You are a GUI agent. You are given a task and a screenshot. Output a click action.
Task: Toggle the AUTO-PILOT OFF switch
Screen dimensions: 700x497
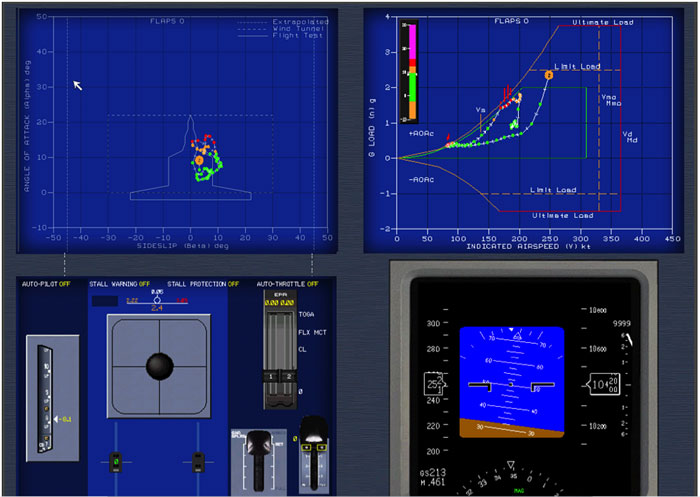click(x=46, y=284)
